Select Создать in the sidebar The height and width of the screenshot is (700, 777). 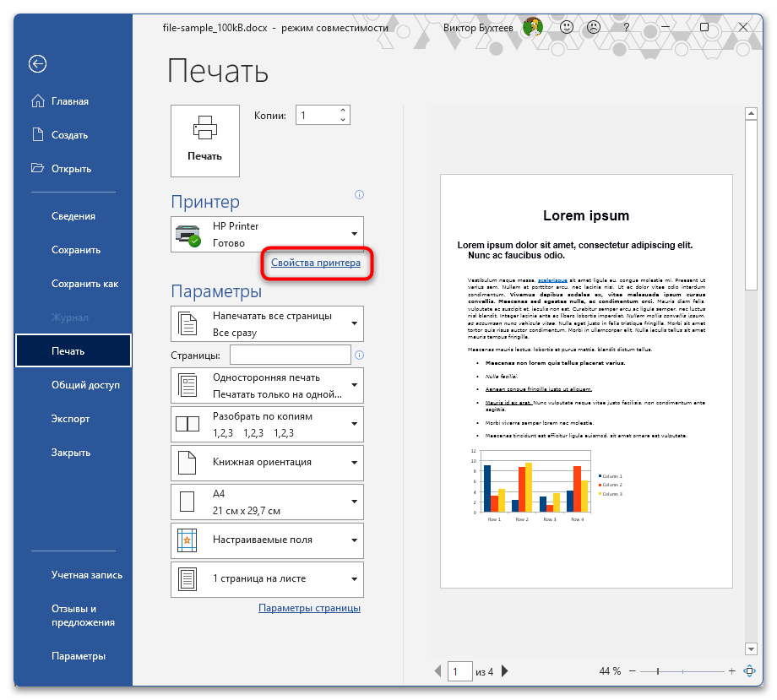[73, 135]
